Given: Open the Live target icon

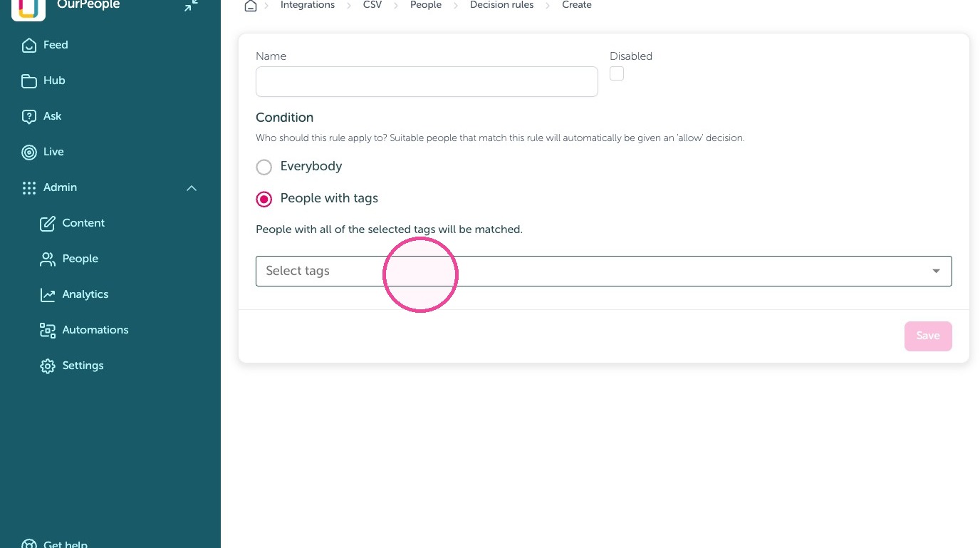Looking at the screenshot, I should (x=29, y=152).
